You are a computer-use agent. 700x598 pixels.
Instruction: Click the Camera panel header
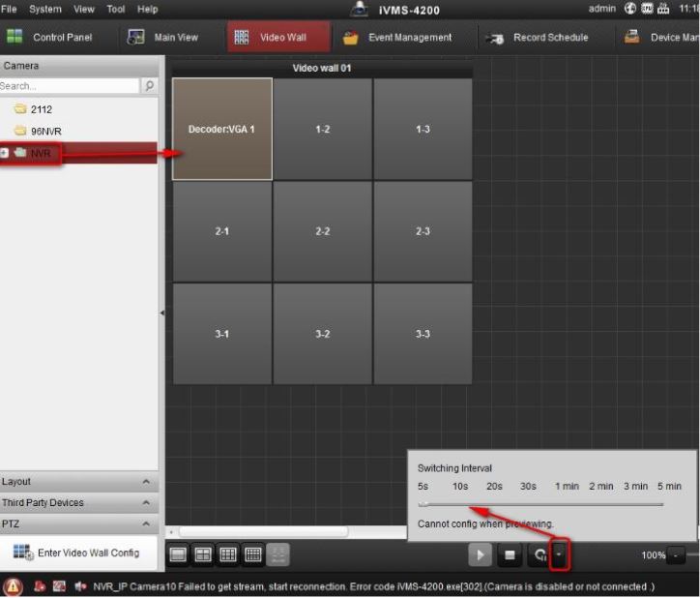coord(79,66)
